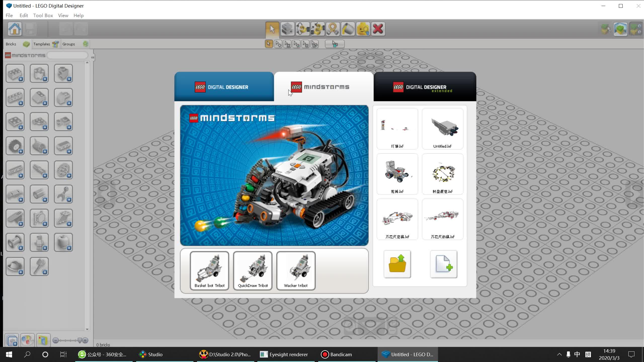Open Eyesight renderer from the taskbar

click(x=286, y=354)
